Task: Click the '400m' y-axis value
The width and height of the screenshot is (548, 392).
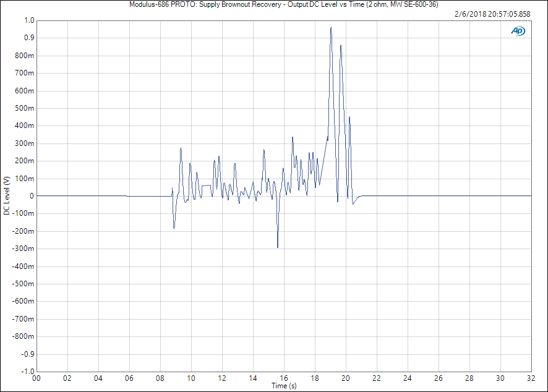Action: point(25,126)
